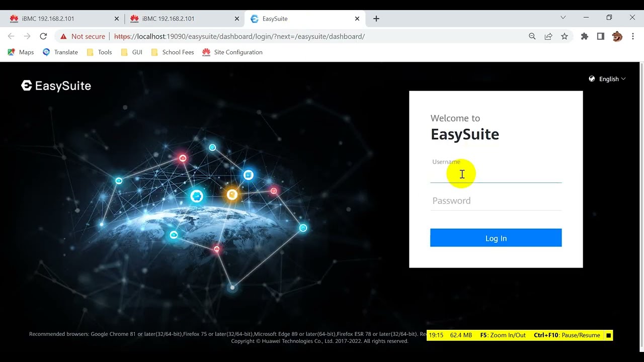Focus the Username input field
644x362 pixels.
pyautogui.click(x=496, y=174)
